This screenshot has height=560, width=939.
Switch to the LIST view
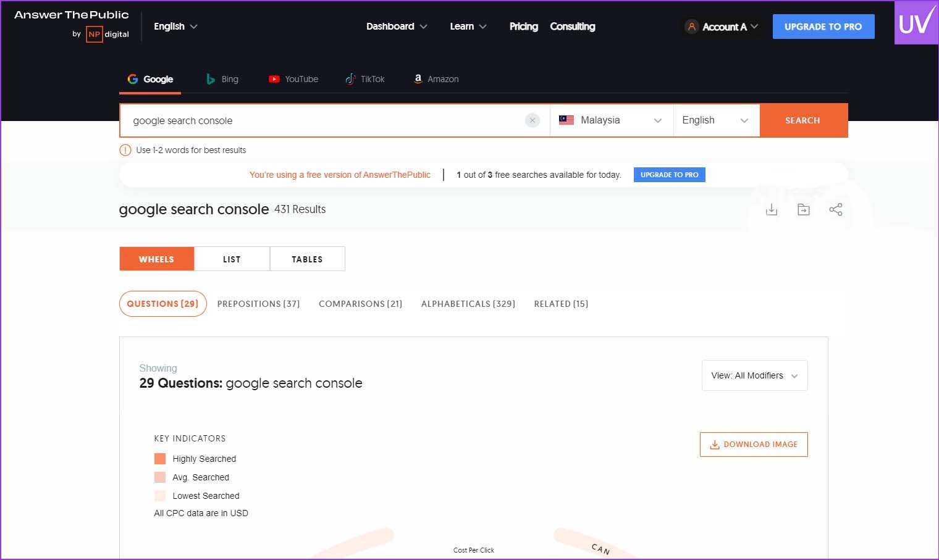[x=232, y=259]
